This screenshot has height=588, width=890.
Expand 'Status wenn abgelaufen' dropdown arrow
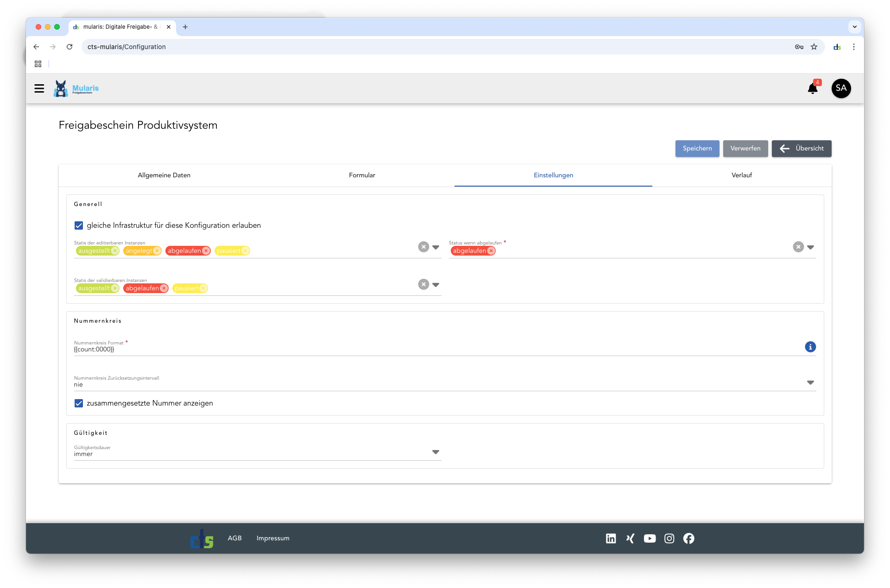click(810, 247)
